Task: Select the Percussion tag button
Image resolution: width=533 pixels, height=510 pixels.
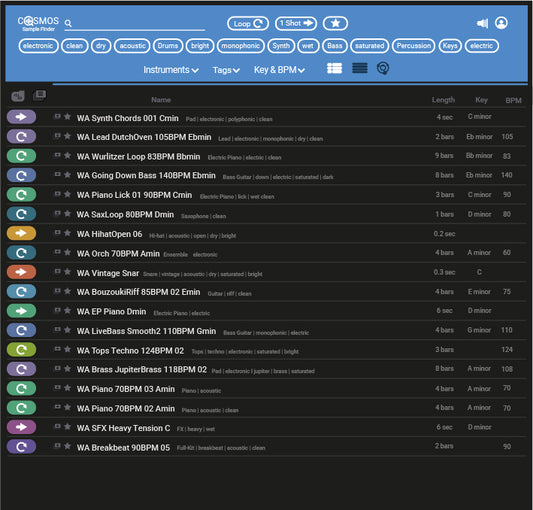Action: coord(413,46)
